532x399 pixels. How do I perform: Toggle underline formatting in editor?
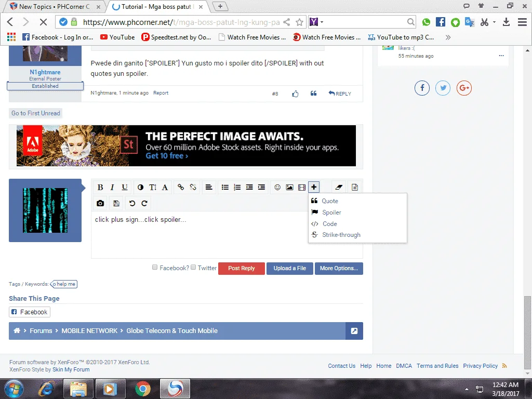(x=125, y=187)
